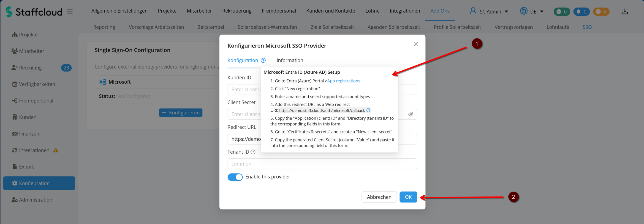Click the 'Status: Not Configured' text
The height and width of the screenshot is (224, 644).
(125, 96)
